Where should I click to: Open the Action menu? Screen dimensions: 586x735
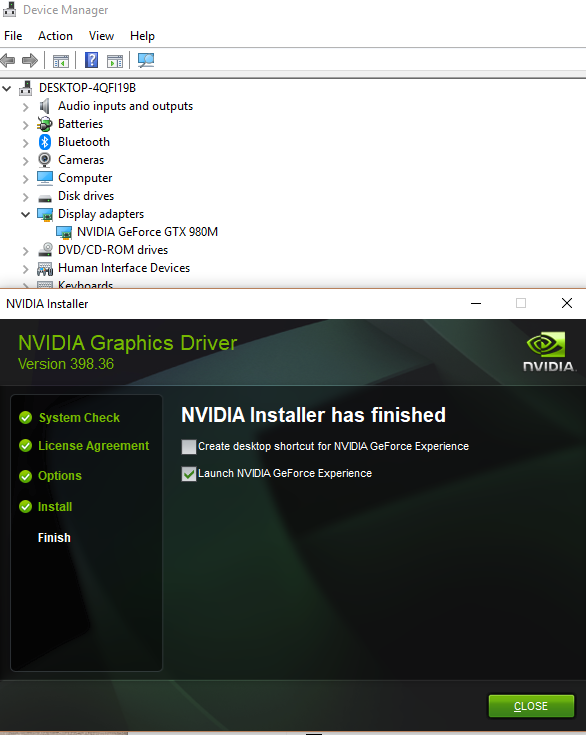(55, 36)
